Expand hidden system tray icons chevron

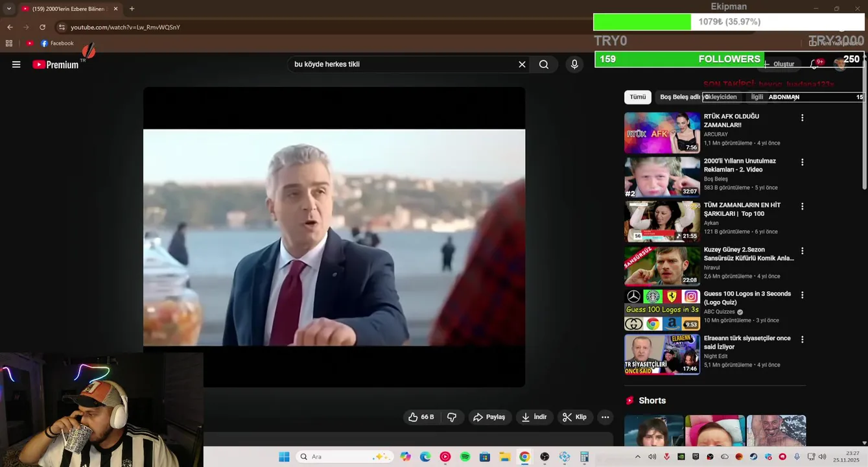(637, 457)
